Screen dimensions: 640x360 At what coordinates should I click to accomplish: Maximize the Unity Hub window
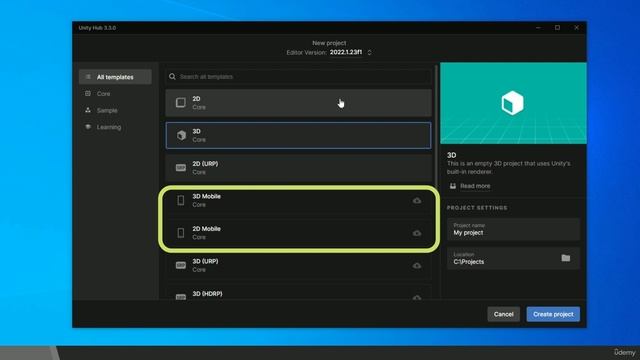click(x=558, y=28)
